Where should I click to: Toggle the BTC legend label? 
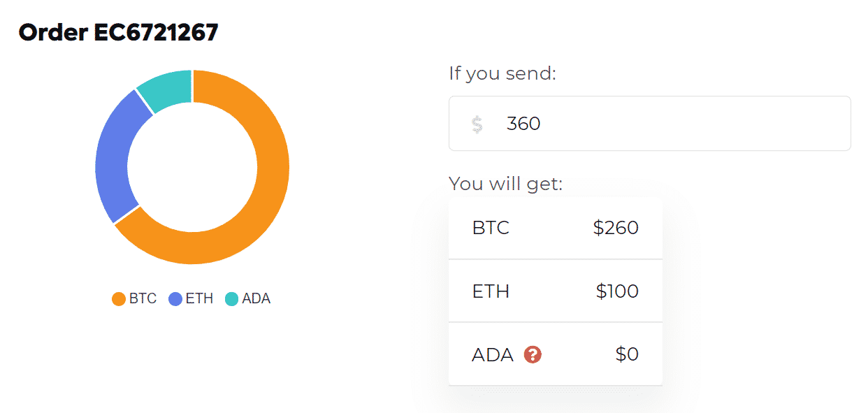coord(143,299)
